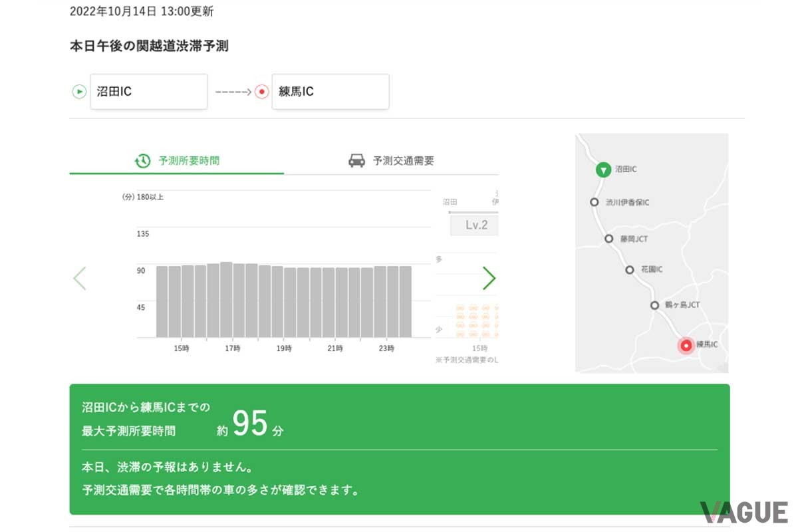
Task: Click the 鶴ヶ島JCT marker on the map
Action: 654,305
